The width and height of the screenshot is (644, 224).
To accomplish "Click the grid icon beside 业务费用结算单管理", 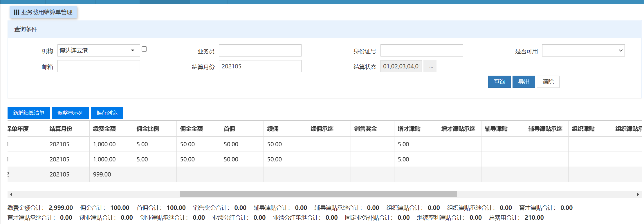I will 17,12.
